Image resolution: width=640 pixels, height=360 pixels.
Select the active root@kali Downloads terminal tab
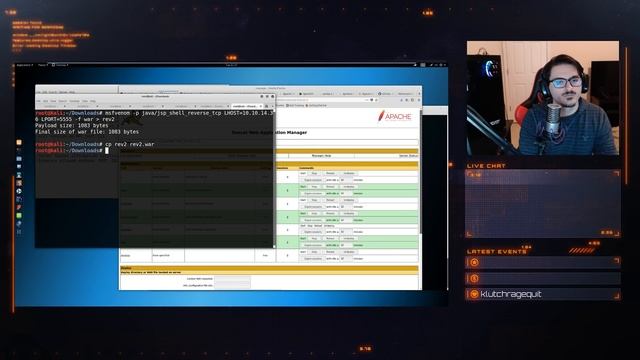[x=247, y=106]
